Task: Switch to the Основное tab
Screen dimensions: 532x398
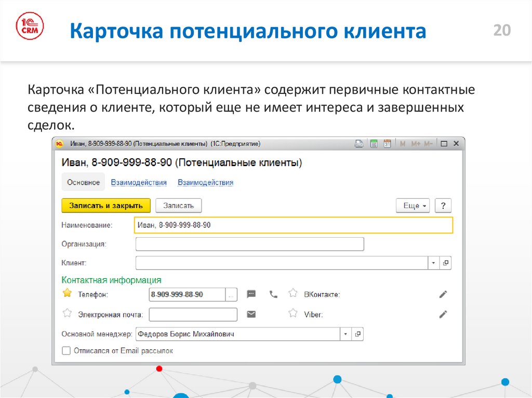Action: [83, 183]
